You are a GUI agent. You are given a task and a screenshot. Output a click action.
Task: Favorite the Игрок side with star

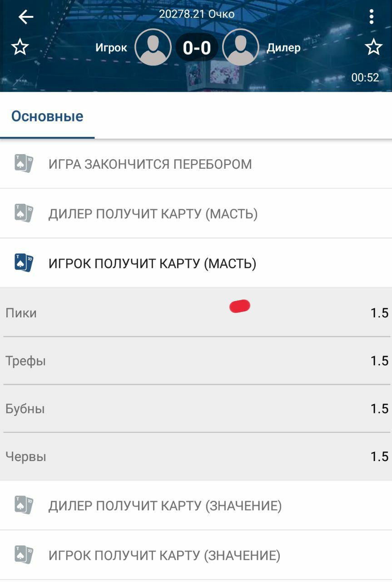[20, 47]
